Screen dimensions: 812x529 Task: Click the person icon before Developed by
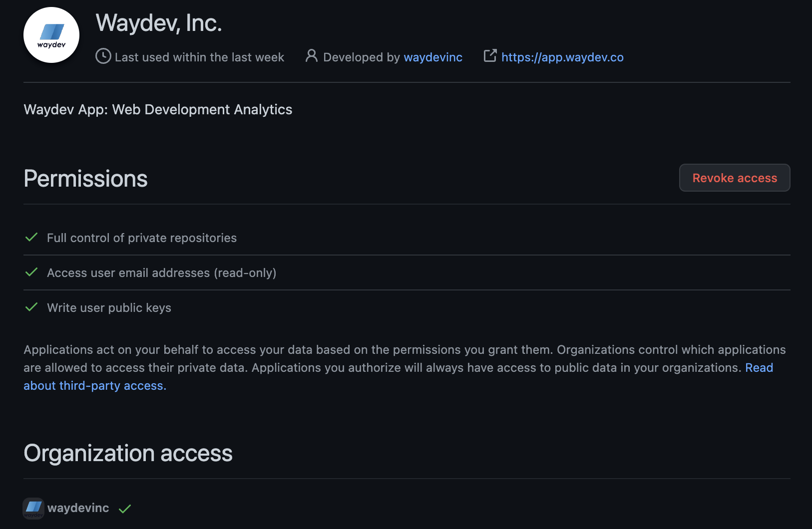pos(311,56)
